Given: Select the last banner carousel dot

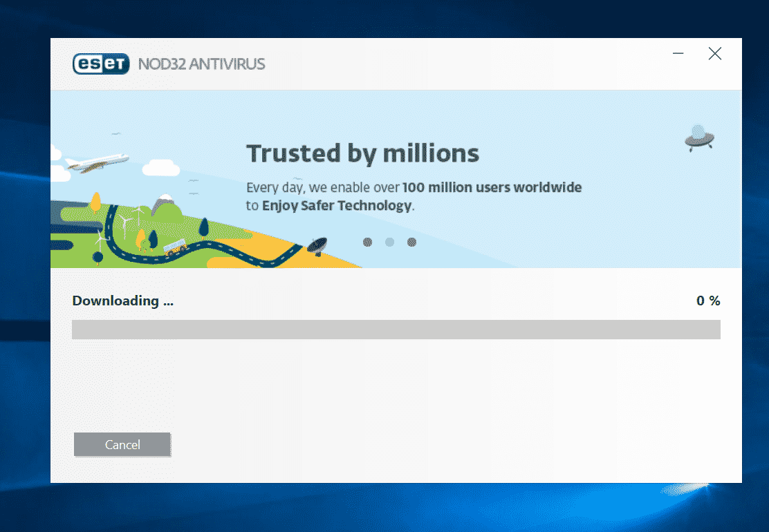Looking at the screenshot, I should click(x=412, y=242).
